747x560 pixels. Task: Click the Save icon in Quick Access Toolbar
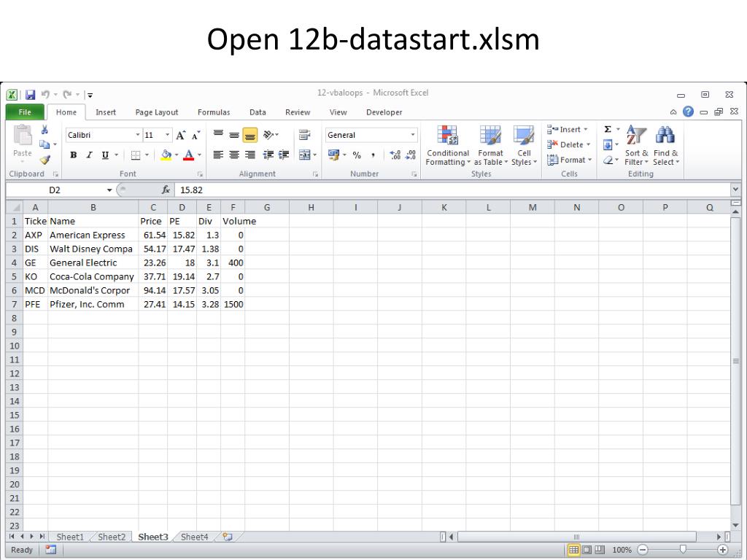[31, 95]
